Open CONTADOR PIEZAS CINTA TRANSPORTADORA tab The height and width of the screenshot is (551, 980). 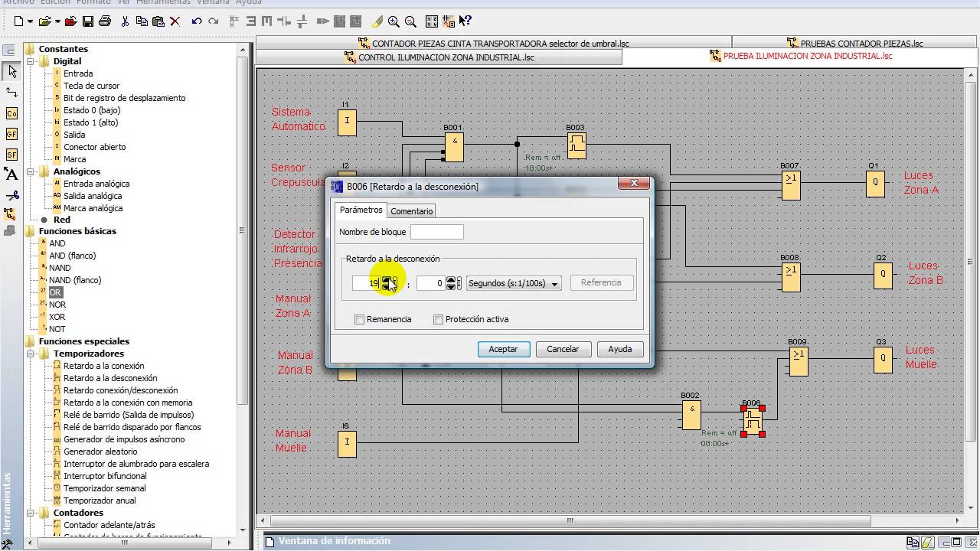coord(493,44)
